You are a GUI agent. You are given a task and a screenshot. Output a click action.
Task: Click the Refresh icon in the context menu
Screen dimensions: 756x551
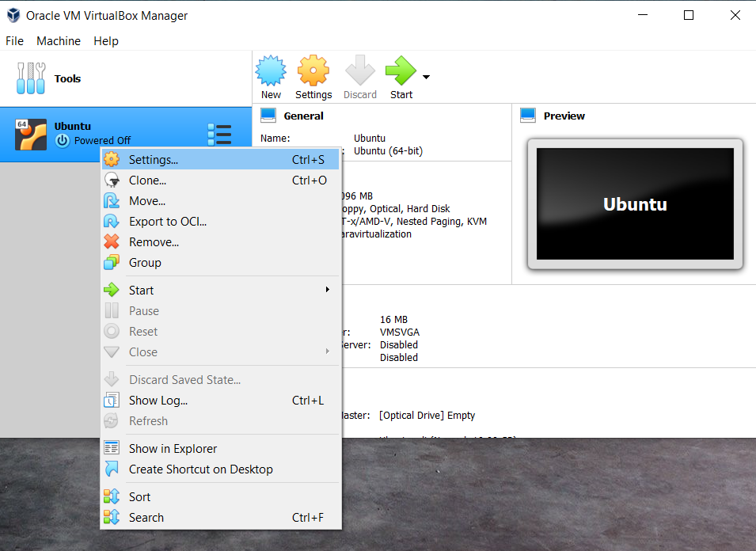click(x=112, y=421)
